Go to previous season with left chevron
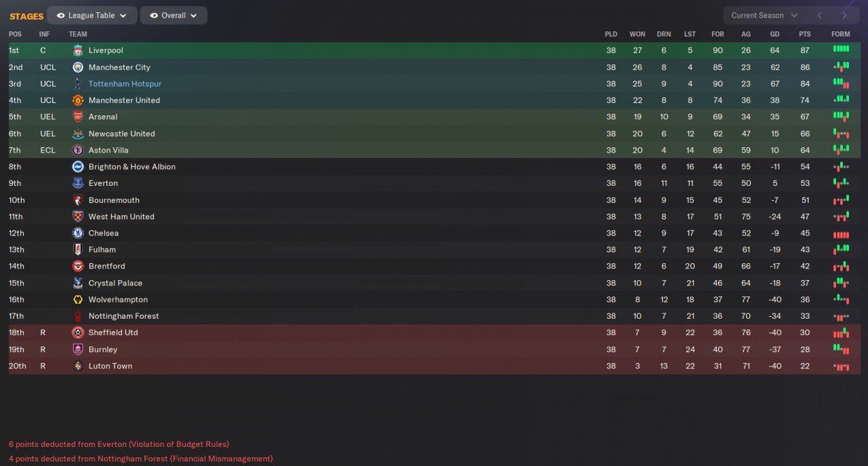This screenshot has width=868, height=466. (x=819, y=16)
